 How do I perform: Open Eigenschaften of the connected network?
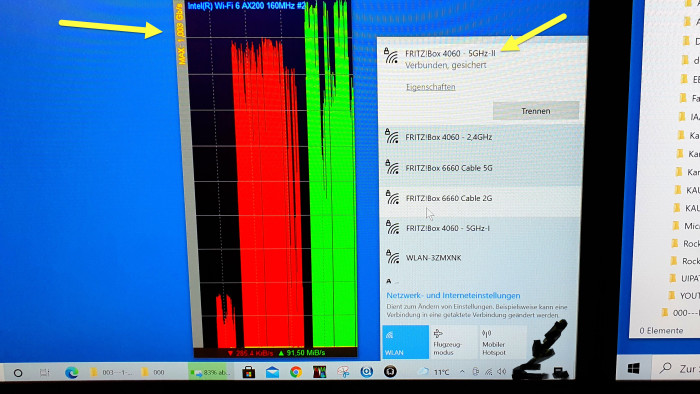(x=430, y=87)
